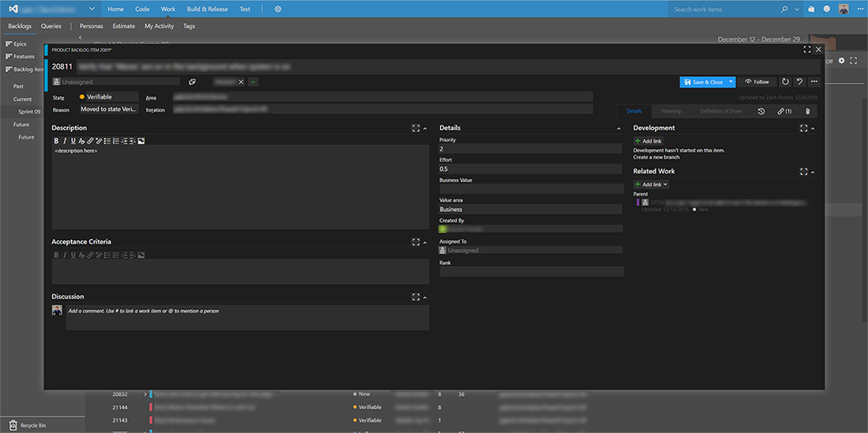This screenshot has height=433, width=868.
Task: Select the Details tab
Action: point(634,111)
